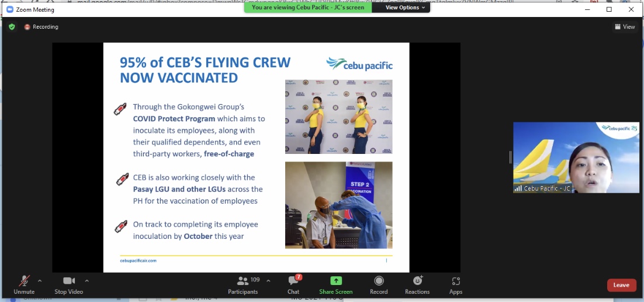This screenshot has width=644, height=302.
Task: Click the slide photo of pilot being vaccinated
Action: [x=339, y=205]
